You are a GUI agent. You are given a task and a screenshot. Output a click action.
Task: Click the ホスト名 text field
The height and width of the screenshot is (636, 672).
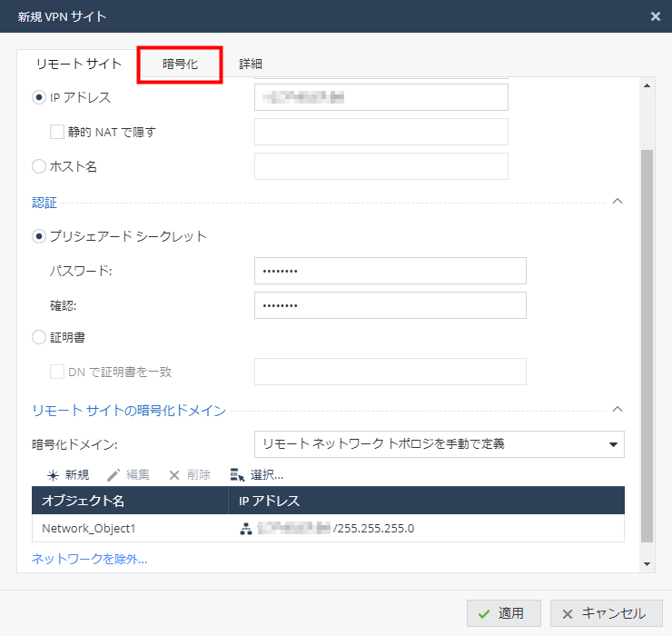[381, 166]
